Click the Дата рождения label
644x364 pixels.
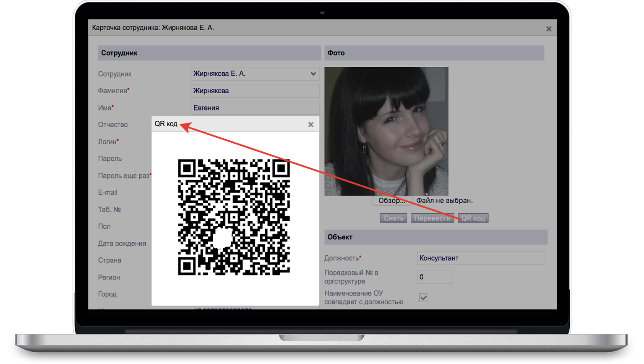point(122,244)
